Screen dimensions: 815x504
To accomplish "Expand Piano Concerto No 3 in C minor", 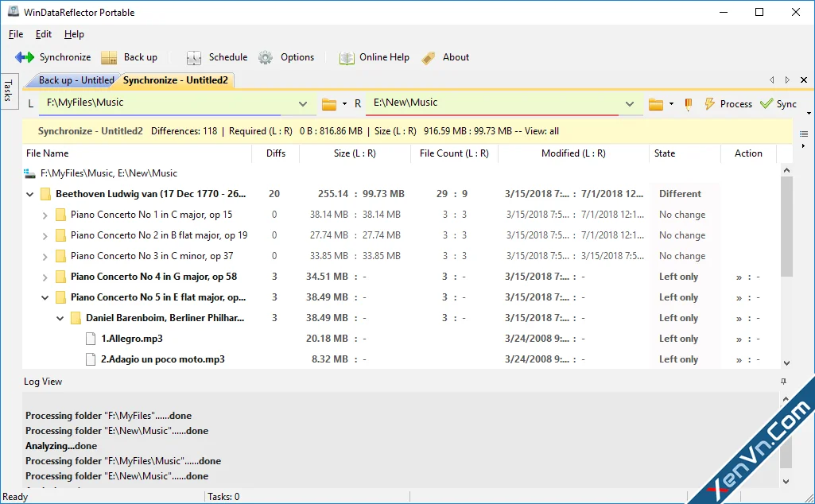I will [x=45, y=257].
